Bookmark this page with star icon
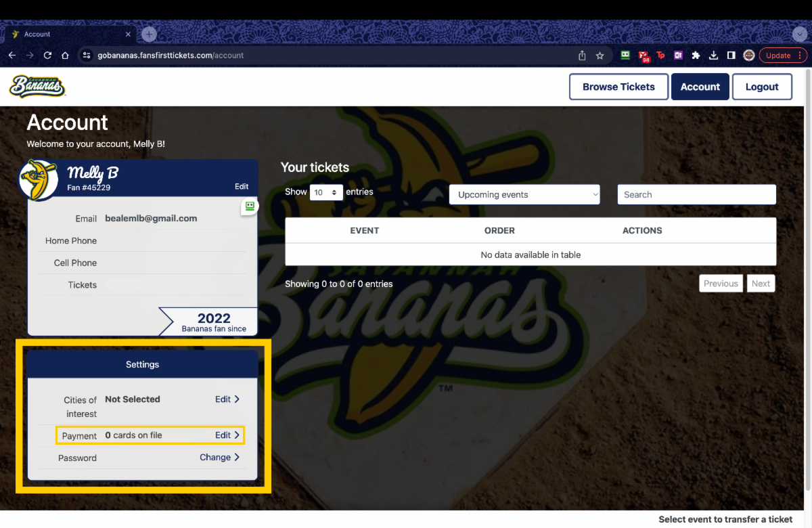 (600, 56)
